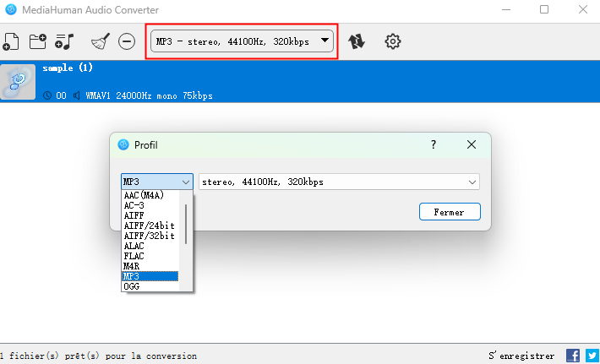Click the format list scrollbar thumb

point(186,224)
